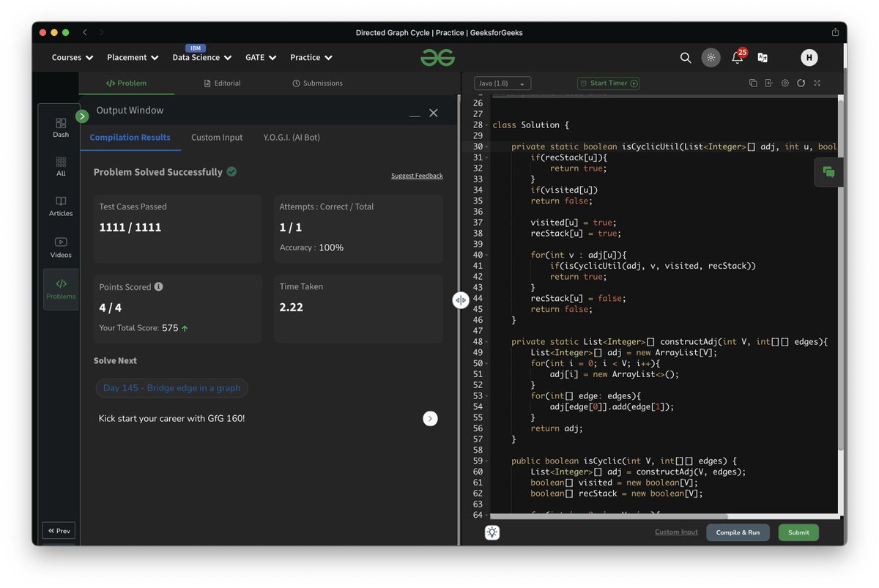Click the panel splitter handle
Viewport: 879px width, 588px height.
tap(460, 300)
